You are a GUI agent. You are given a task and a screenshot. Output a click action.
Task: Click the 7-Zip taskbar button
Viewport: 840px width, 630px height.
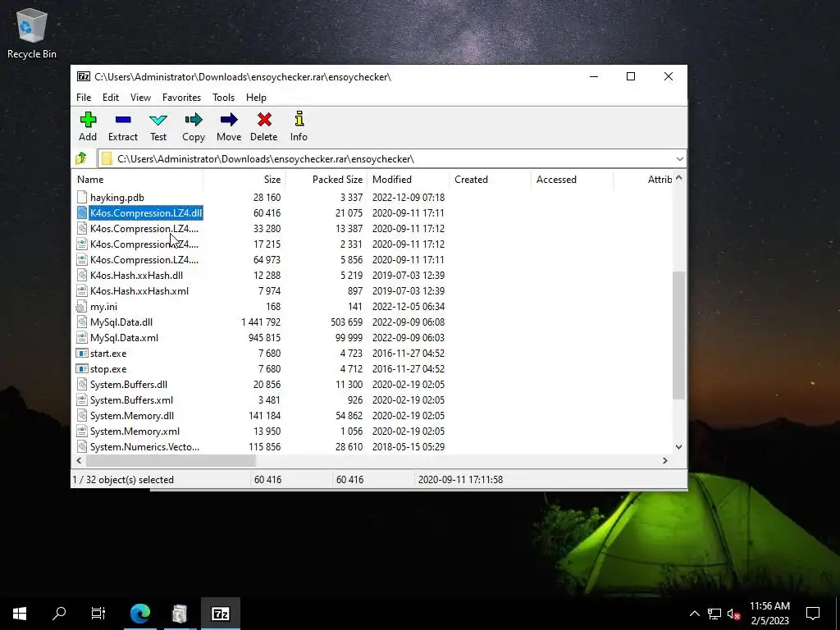[x=220, y=614]
